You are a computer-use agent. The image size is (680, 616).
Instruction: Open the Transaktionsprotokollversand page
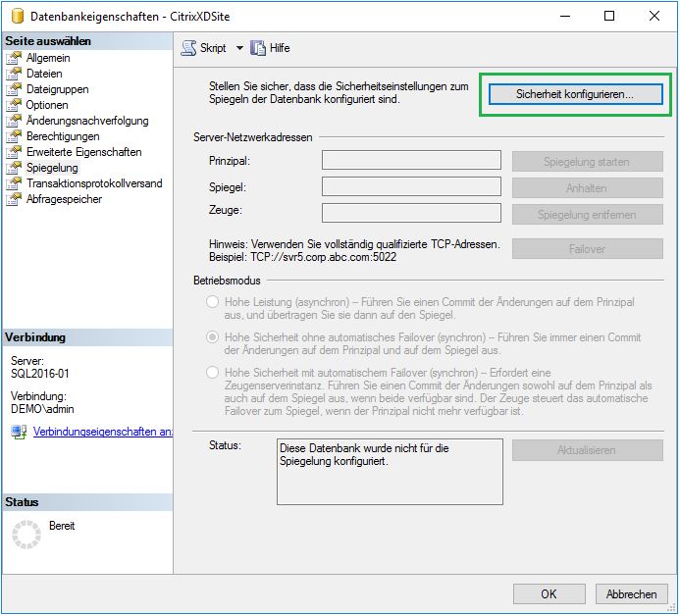tap(94, 183)
